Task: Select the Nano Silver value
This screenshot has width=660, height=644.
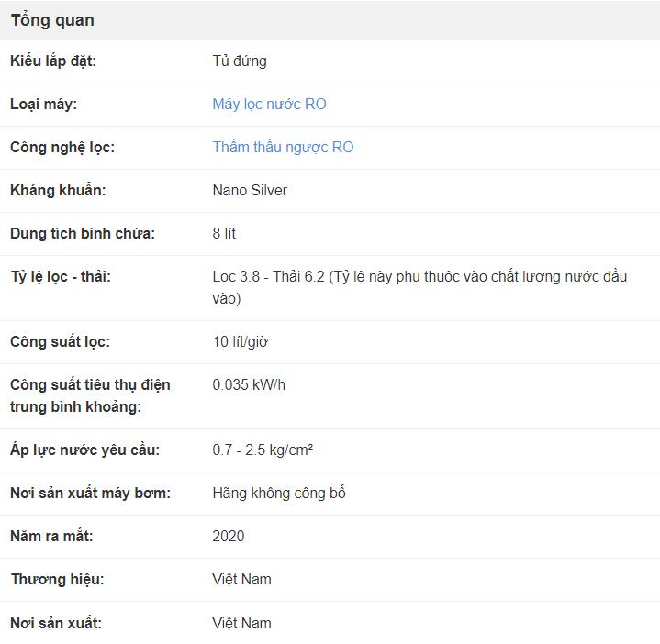Action: tap(250, 191)
